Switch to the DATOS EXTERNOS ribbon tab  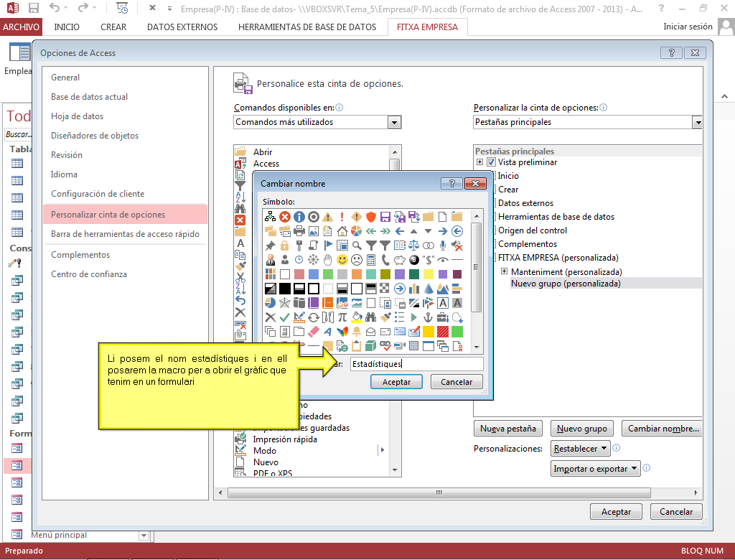pos(182,27)
